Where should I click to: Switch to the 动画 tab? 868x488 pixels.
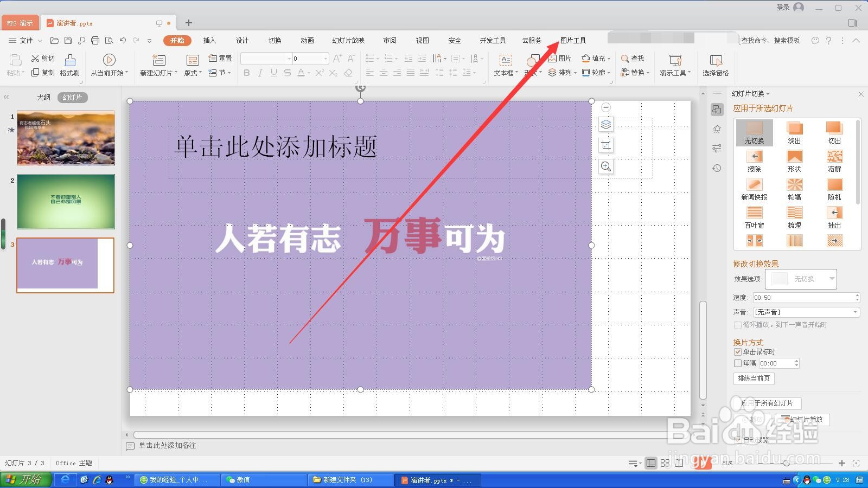pos(307,41)
